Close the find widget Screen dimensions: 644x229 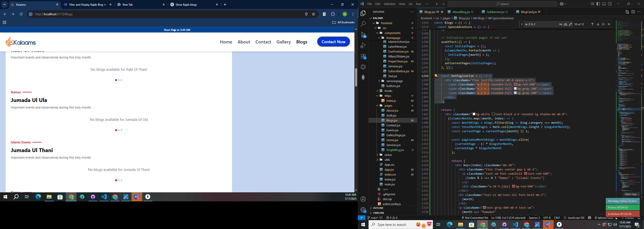[609, 24]
